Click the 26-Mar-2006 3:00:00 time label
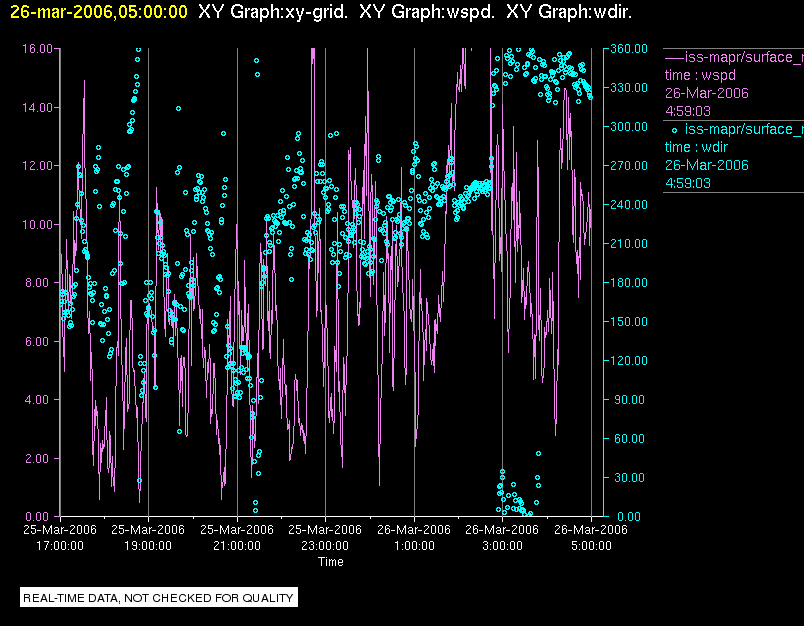This screenshot has width=804, height=626. click(502, 537)
